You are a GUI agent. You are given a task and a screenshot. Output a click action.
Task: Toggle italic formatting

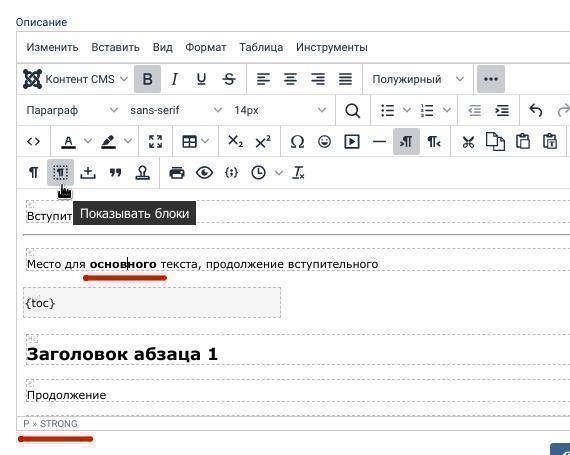pyautogui.click(x=174, y=79)
